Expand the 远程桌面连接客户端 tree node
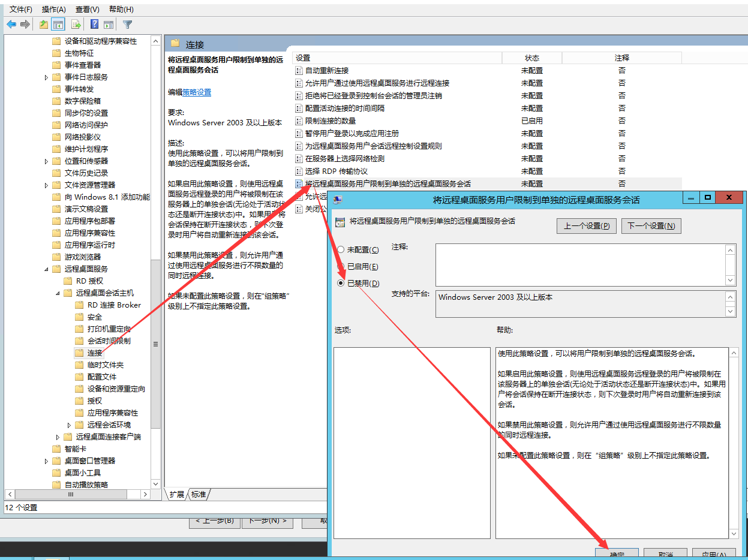This screenshot has width=748, height=560. (58, 437)
